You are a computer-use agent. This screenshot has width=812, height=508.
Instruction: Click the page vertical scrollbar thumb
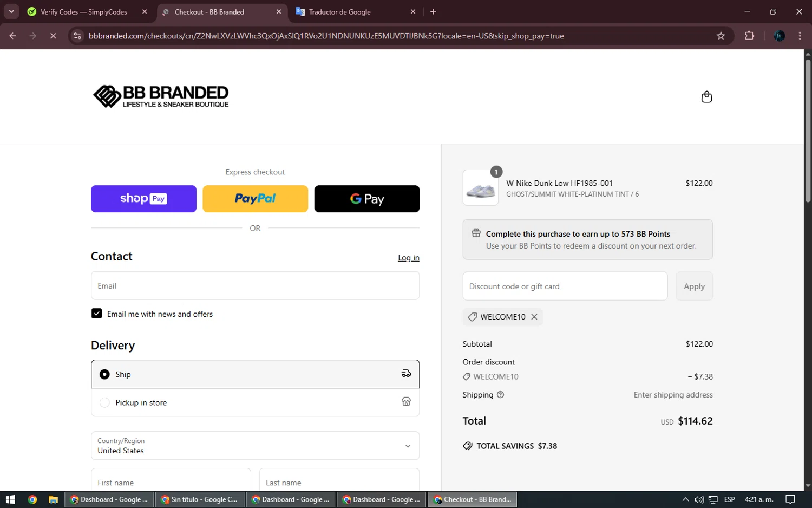tap(808, 130)
